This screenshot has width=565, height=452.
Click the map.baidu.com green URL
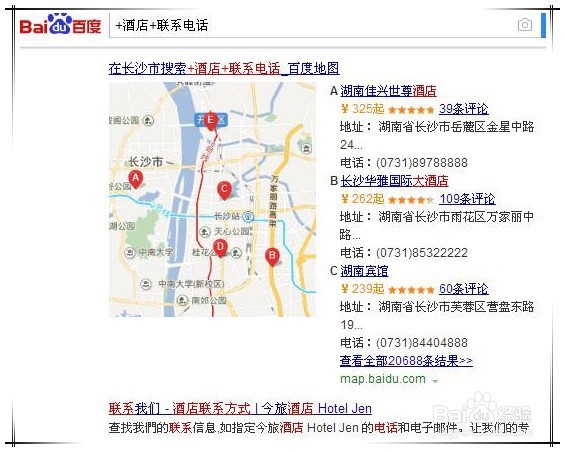(x=383, y=379)
